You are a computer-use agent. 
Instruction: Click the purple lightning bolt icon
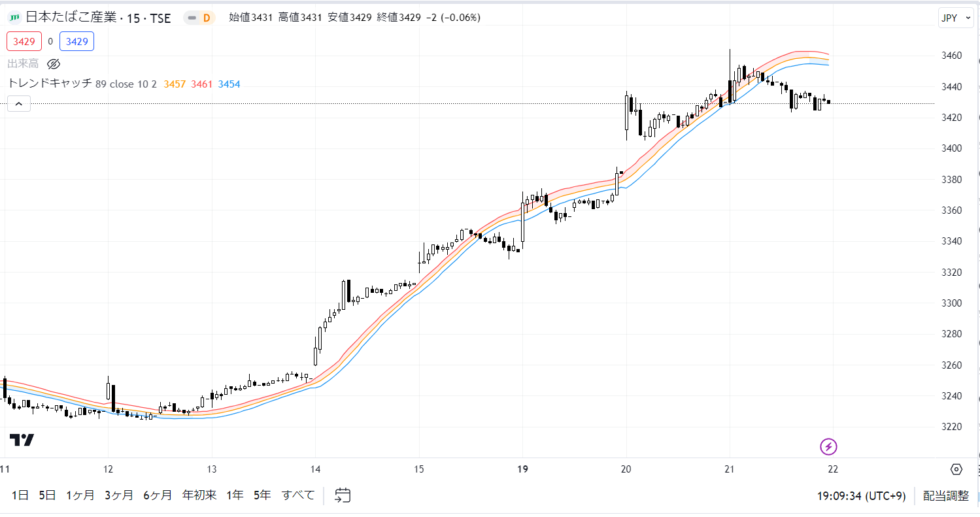coord(828,447)
